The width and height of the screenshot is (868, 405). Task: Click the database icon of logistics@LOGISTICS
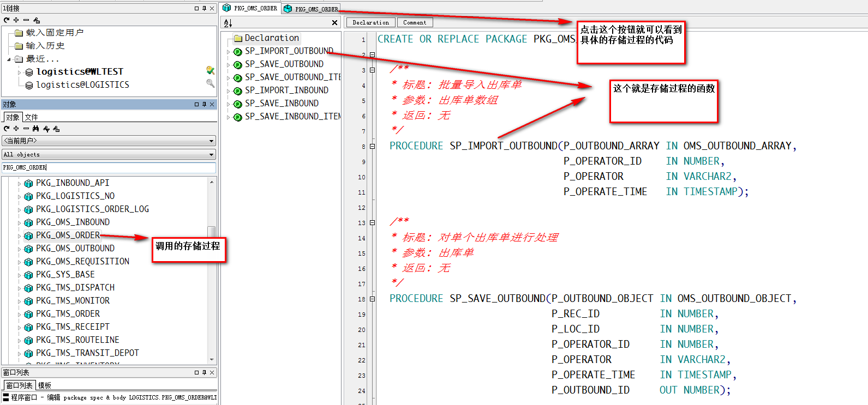coord(29,85)
